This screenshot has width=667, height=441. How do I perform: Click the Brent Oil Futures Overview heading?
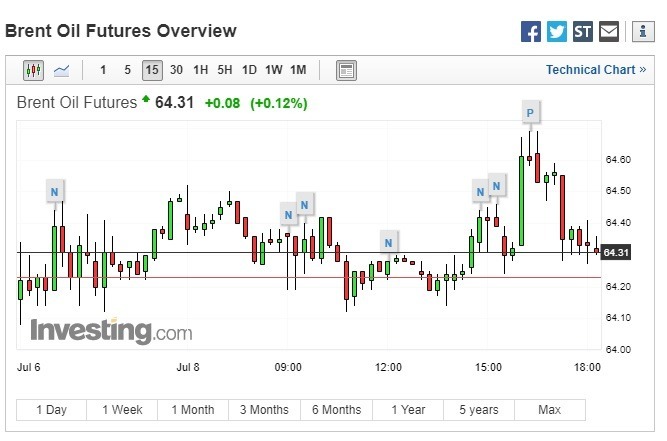(121, 31)
